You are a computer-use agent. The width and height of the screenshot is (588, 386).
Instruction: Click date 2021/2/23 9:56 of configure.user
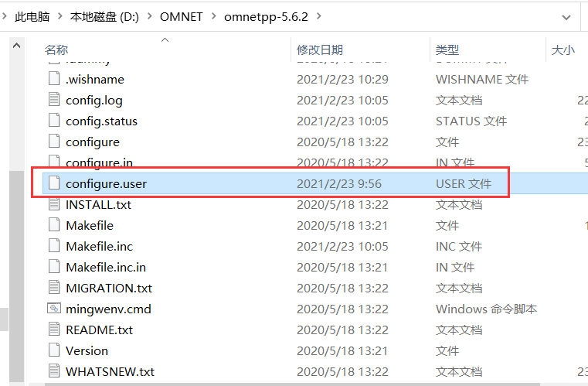pyautogui.click(x=339, y=184)
